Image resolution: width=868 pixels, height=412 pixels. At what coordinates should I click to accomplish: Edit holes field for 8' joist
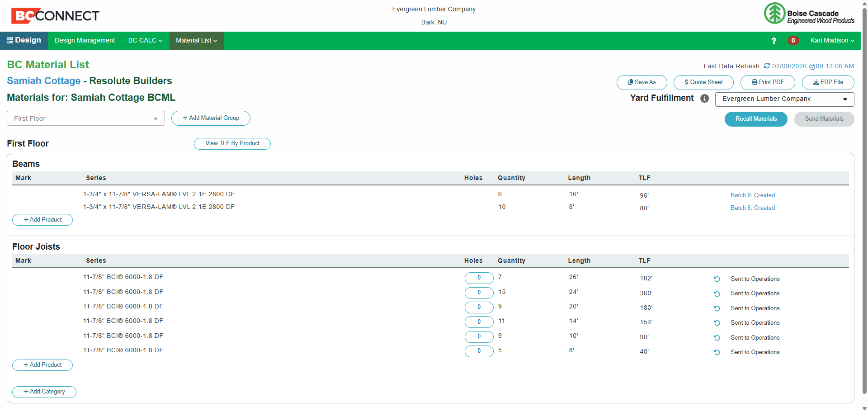[x=479, y=351]
